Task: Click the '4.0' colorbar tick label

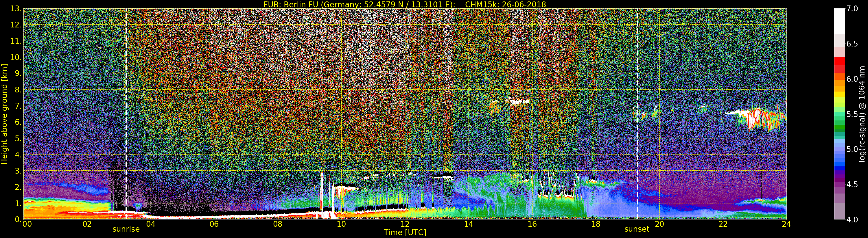Action: pyautogui.click(x=852, y=220)
